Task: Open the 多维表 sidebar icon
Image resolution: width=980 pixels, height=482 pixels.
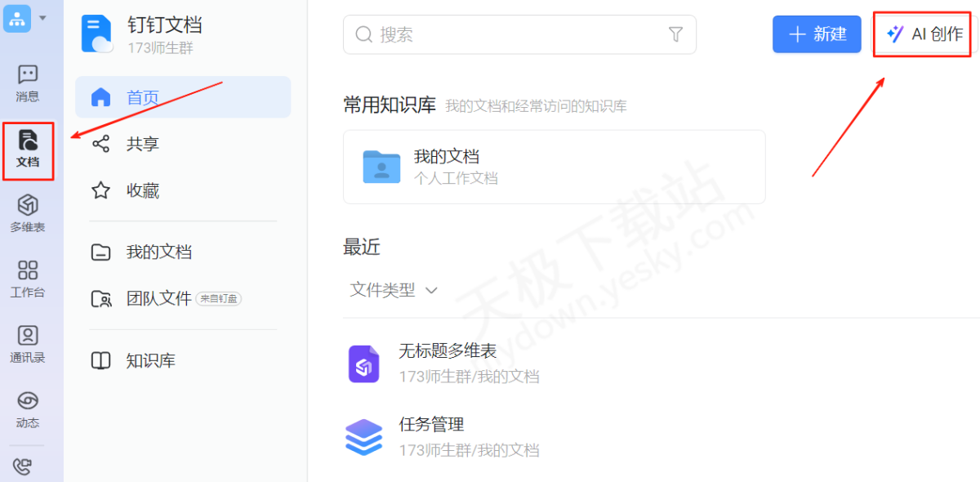Action: pyautogui.click(x=28, y=214)
